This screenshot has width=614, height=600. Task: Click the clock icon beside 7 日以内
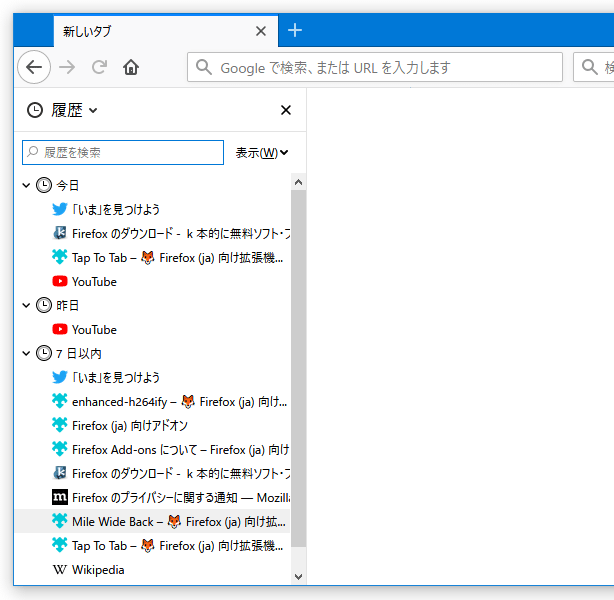(x=44, y=353)
